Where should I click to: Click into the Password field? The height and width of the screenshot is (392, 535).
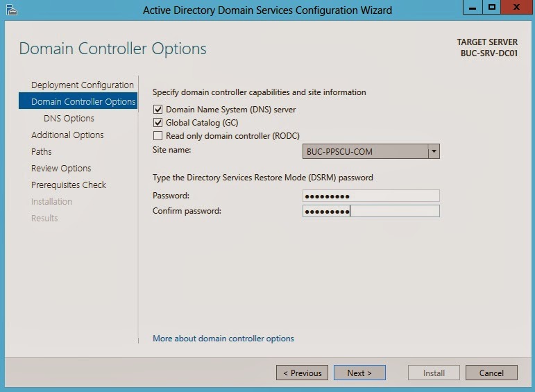(371, 196)
